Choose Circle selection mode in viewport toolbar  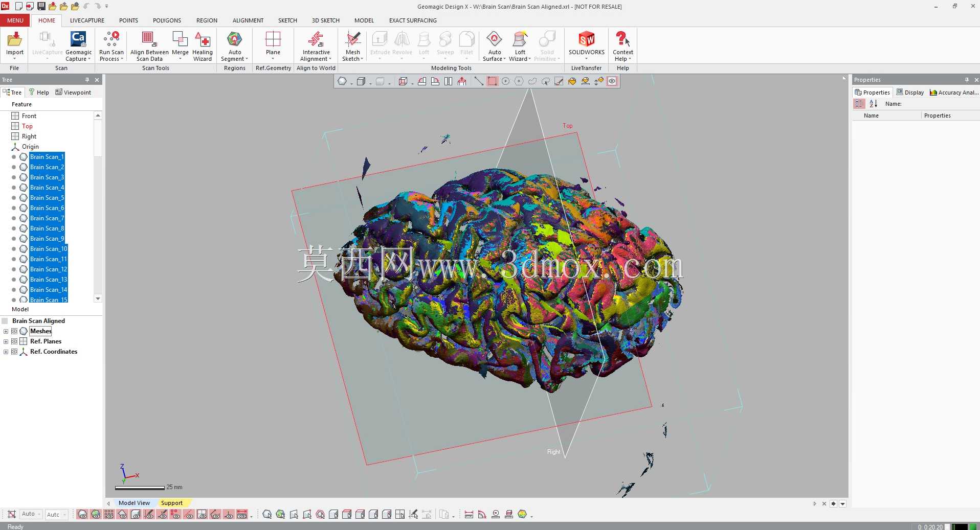pyautogui.click(x=505, y=81)
